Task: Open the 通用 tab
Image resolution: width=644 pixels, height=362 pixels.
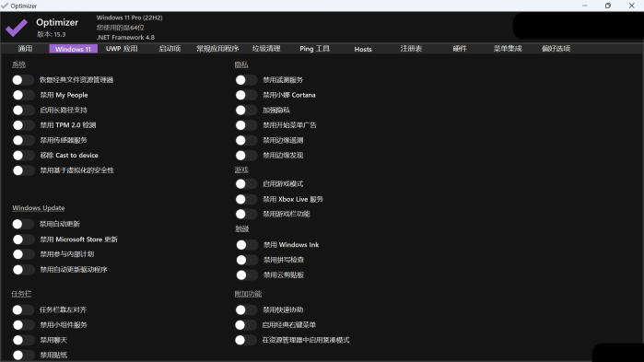Action: (x=25, y=49)
